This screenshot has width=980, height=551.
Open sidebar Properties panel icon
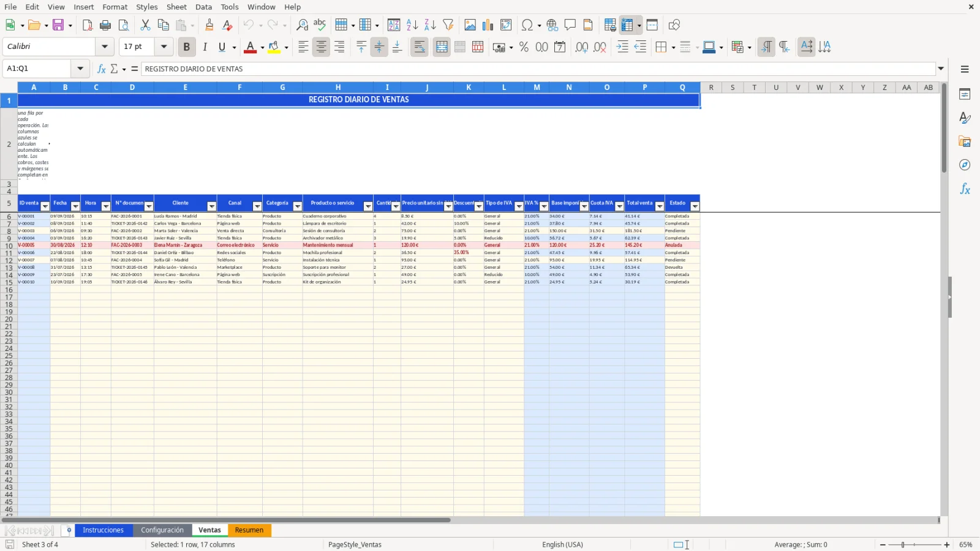tap(965, 94)
